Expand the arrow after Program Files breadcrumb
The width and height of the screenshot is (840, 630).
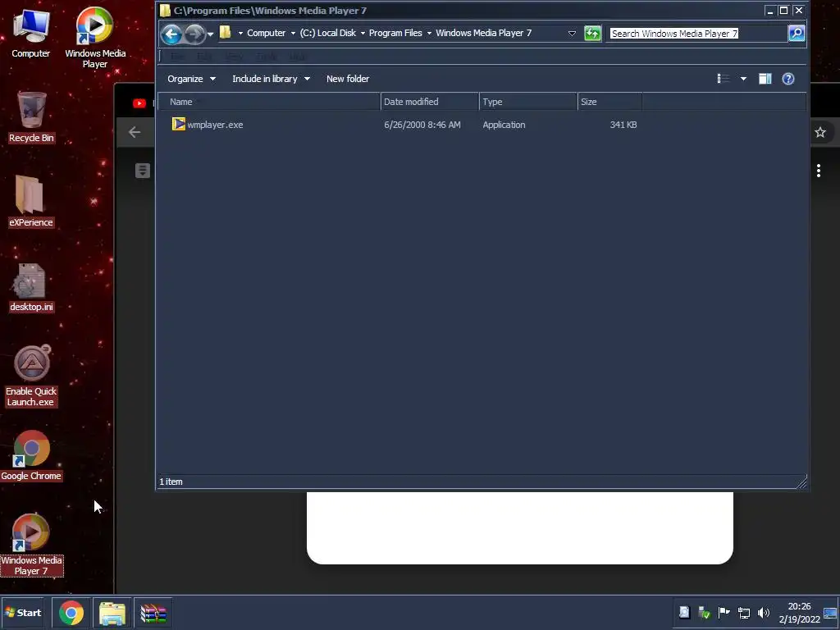(429, 33)
